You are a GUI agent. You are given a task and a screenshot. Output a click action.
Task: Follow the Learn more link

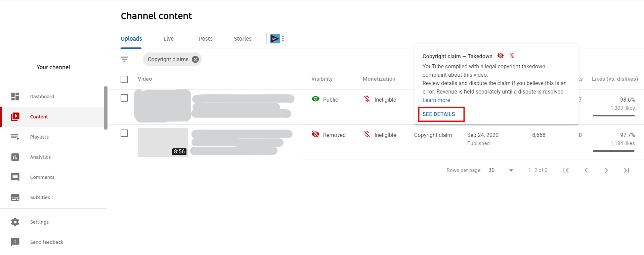(x=436, y=100)
